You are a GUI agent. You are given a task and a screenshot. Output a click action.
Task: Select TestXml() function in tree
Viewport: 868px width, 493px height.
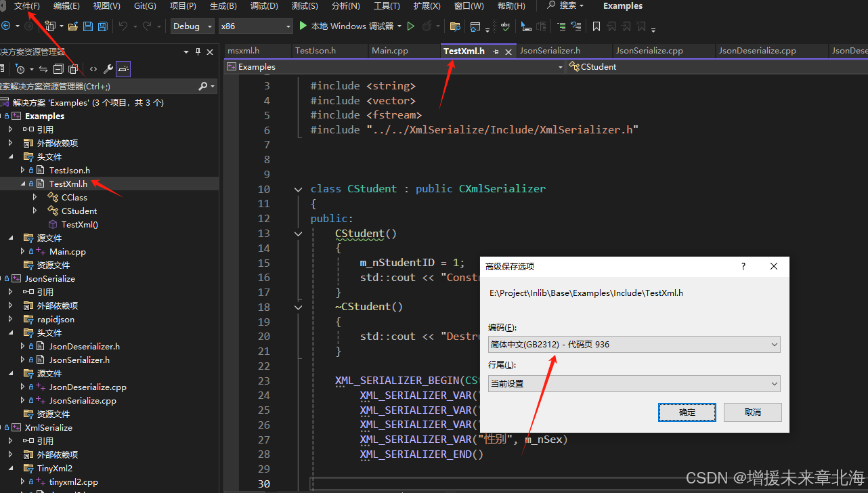click(80, 224)
